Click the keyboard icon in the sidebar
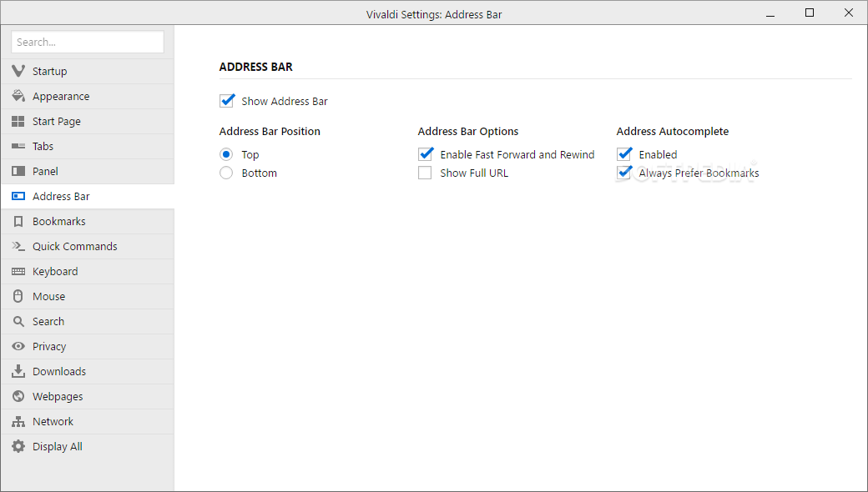 [x=18, y=271]
